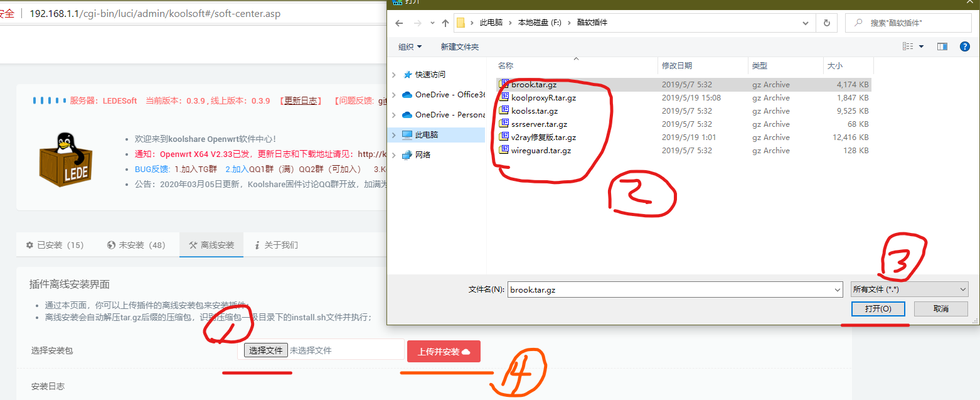Open the view options dropdown arrow
This screenshot has width=980, height=400.
tap(921, 46)
